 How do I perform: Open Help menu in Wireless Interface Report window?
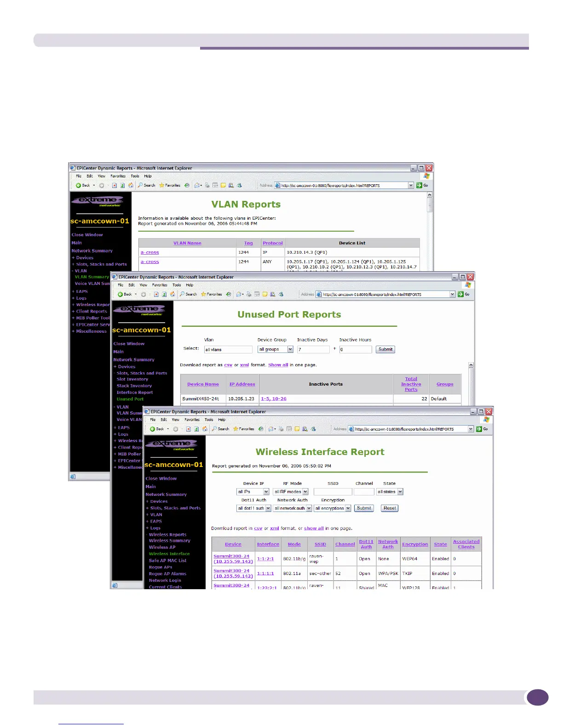click(x=222, y=420)
